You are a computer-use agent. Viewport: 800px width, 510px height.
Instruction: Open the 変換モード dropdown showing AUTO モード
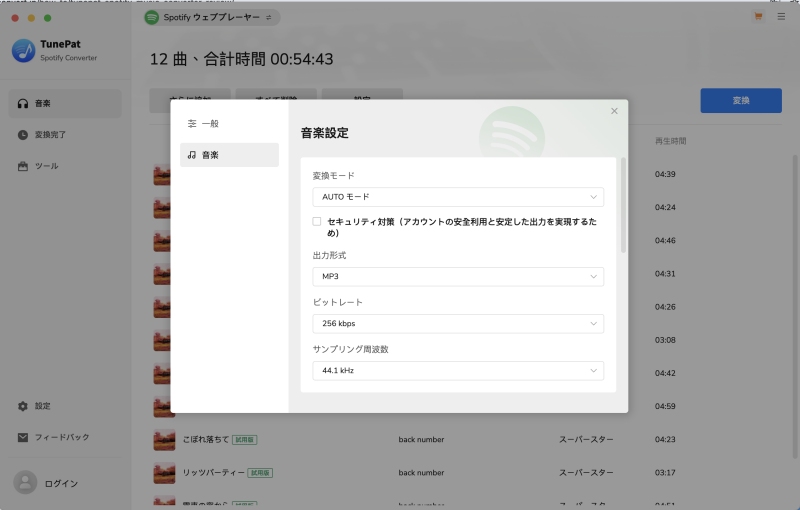[x=458, y=197]
